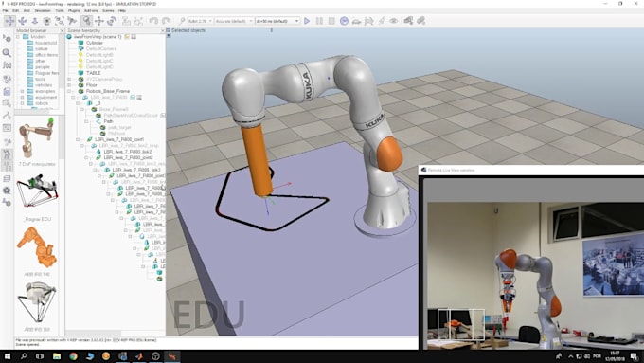Open the Tools menu

[x=60, y=10]
